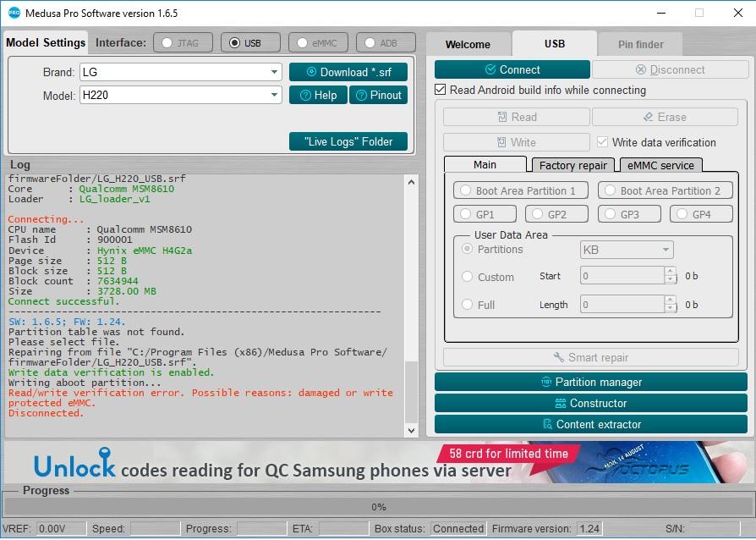Open the Partition manager
The height and width of the screenshot is (540, 756).
point(590,382)
